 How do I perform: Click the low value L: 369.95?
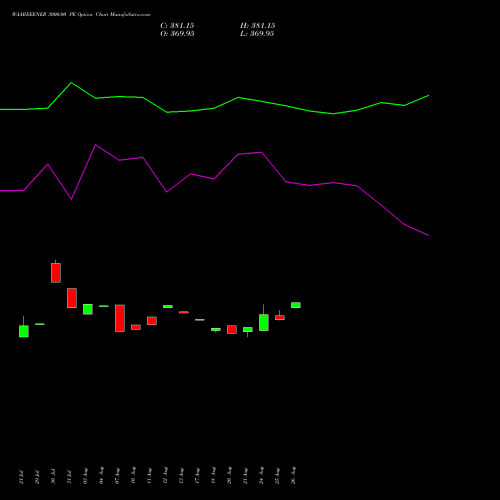[x=257, y=34]
